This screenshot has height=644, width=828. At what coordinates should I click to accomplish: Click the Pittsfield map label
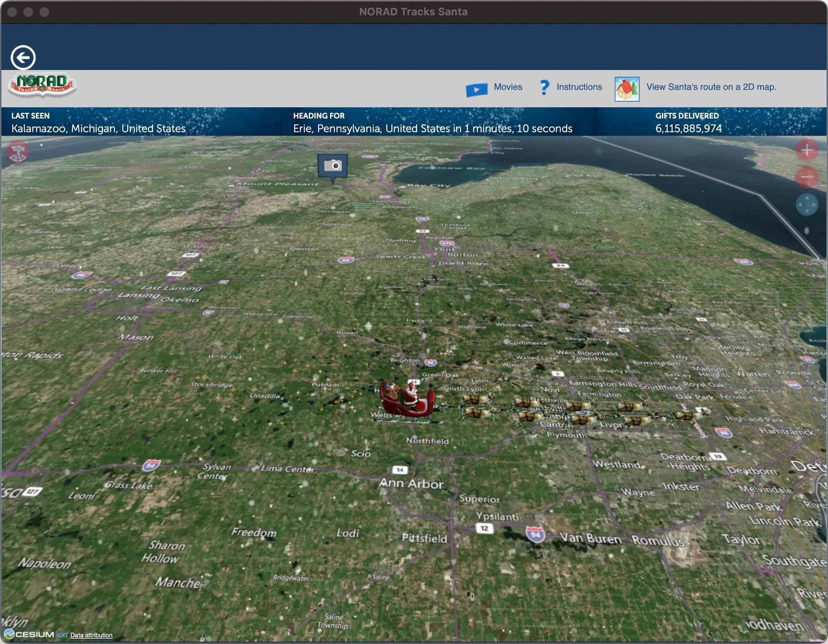pyautogui.click(x=424, y=538)
